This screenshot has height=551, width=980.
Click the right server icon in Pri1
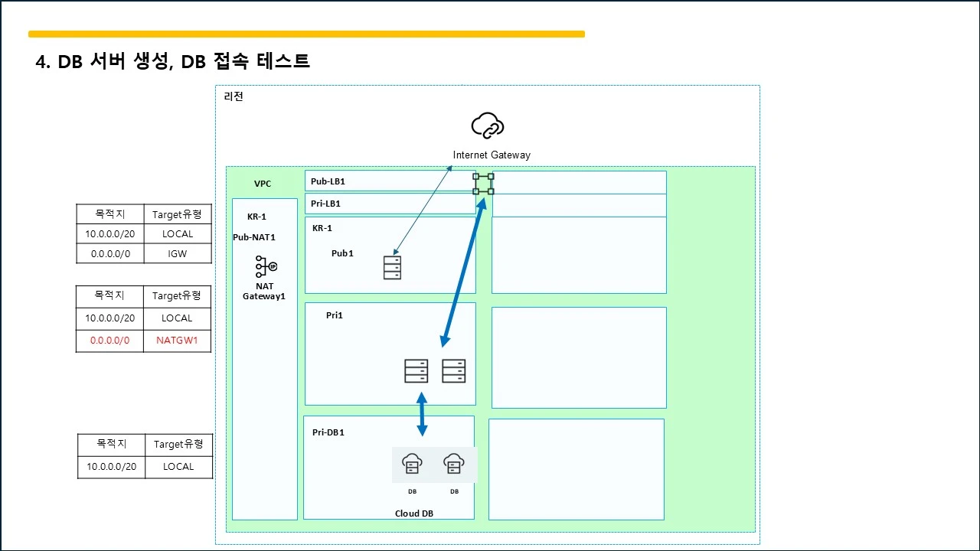coord(454,371)
